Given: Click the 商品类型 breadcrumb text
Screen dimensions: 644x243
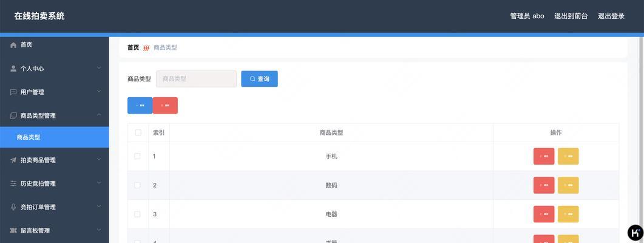Looking at the screenshot, I should tap(165, 48).
